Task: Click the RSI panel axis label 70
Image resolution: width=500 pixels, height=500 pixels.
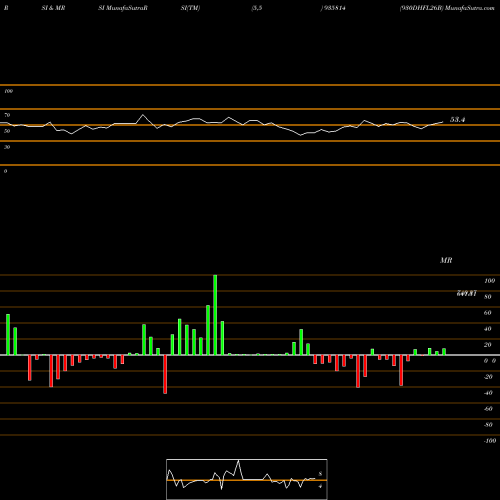Action: [7, 115]
